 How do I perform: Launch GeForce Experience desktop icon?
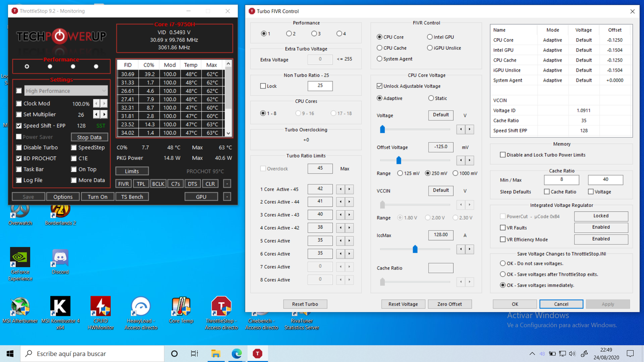point(20,264)
